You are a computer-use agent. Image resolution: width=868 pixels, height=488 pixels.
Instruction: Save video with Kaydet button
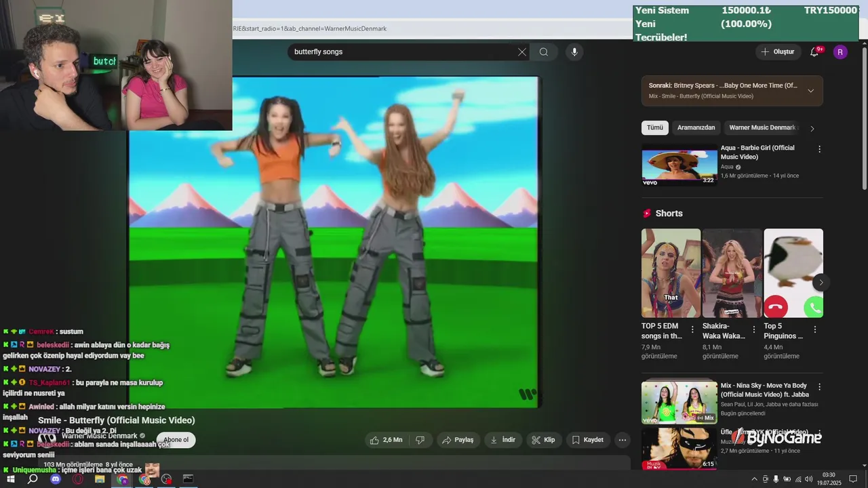click(x=587, y=440)
